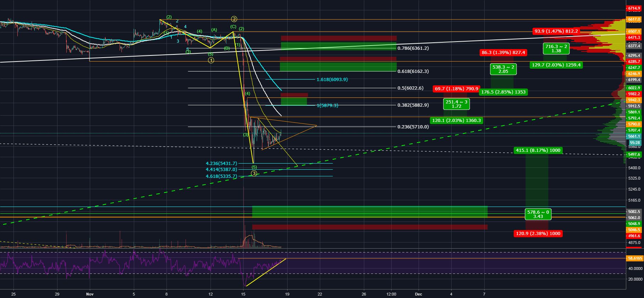Select the 6617.0 orange price axis tag

[634, 19]
